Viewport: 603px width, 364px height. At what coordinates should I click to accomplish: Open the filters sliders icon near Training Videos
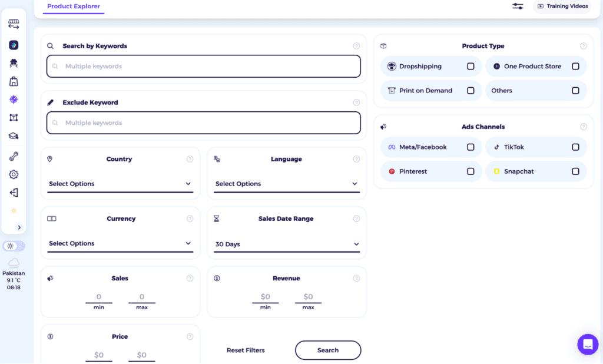click(x=518, y=6)
